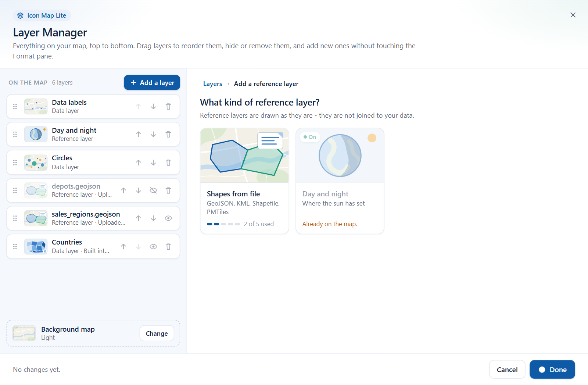Hide the sales_regions.geojson layer
Screen dimensions: 588x385
coord(168,218)
